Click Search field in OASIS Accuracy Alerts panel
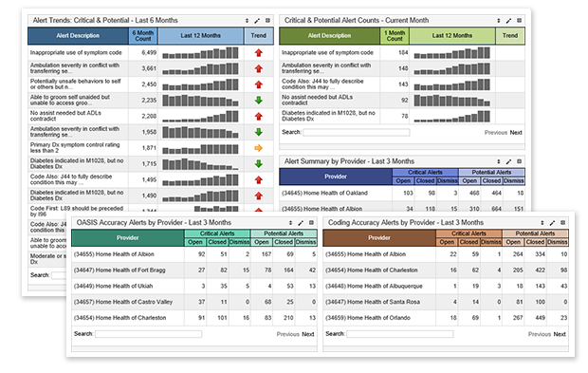This screenshot has width=588, height=373. tap(149, 334)
